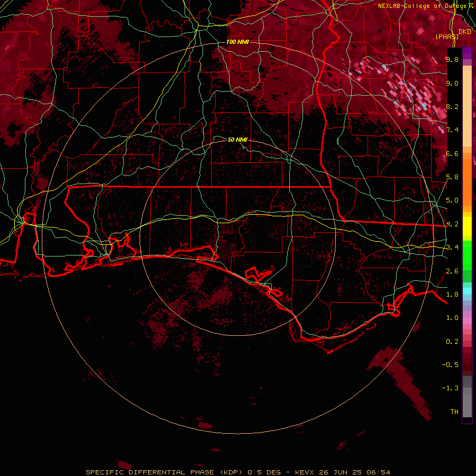Click the 50 NMI range ring label

click(x=237, y=140)
